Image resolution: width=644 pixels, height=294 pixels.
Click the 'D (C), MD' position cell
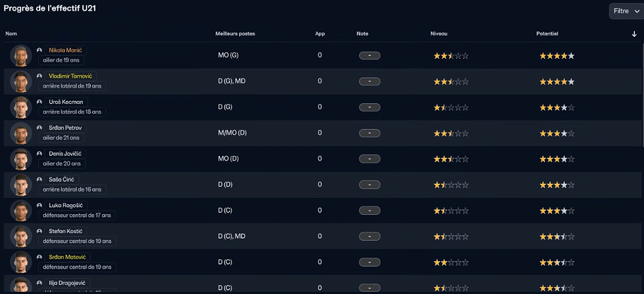coord(231,236)
